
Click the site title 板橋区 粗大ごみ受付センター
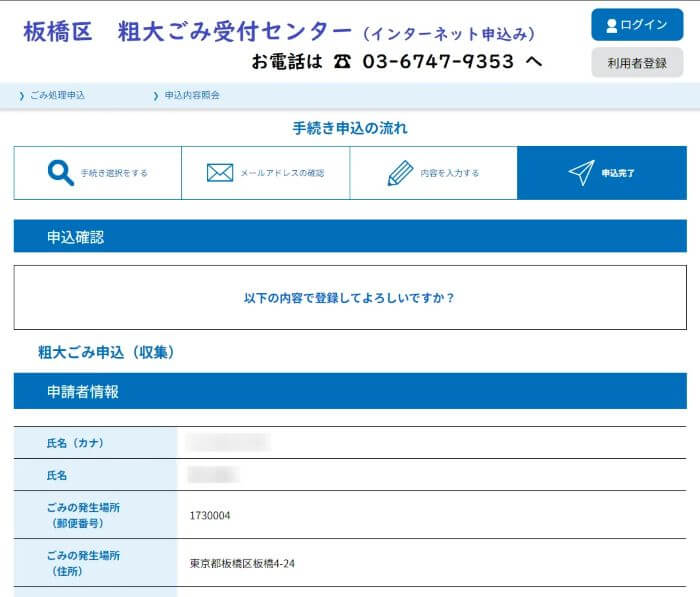point(188,32)
